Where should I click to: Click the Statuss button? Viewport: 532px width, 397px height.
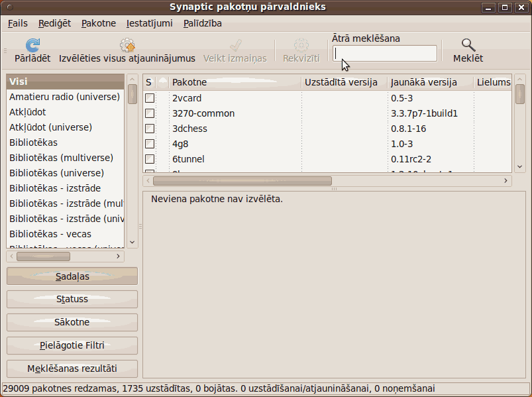click(x=72, y=300)
